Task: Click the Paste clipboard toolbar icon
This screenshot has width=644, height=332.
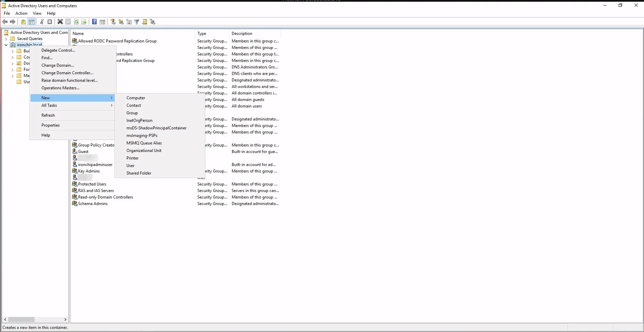Action: click(50, 22)
